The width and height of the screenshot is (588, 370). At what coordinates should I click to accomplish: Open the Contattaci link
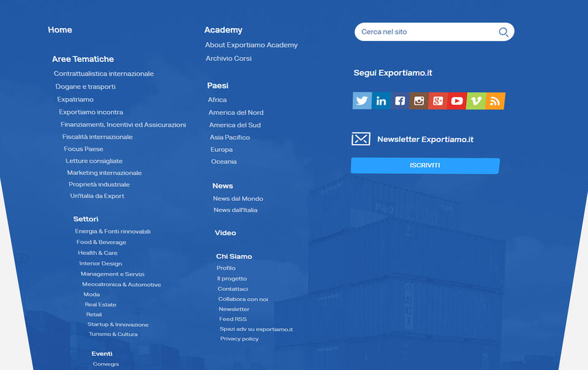pos(233,289)
